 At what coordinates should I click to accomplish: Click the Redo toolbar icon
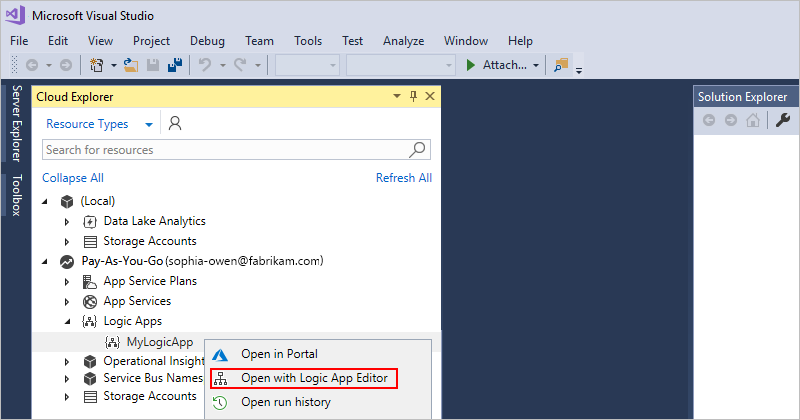point(240,65)
